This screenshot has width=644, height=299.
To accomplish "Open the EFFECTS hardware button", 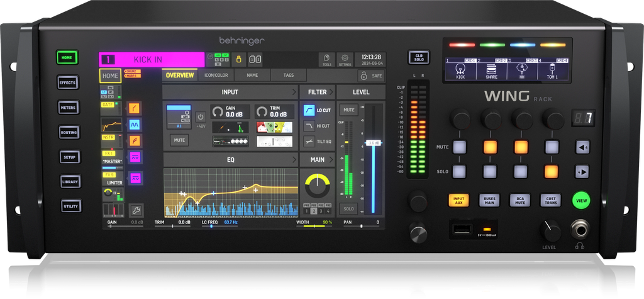I will tap(67, 82).
